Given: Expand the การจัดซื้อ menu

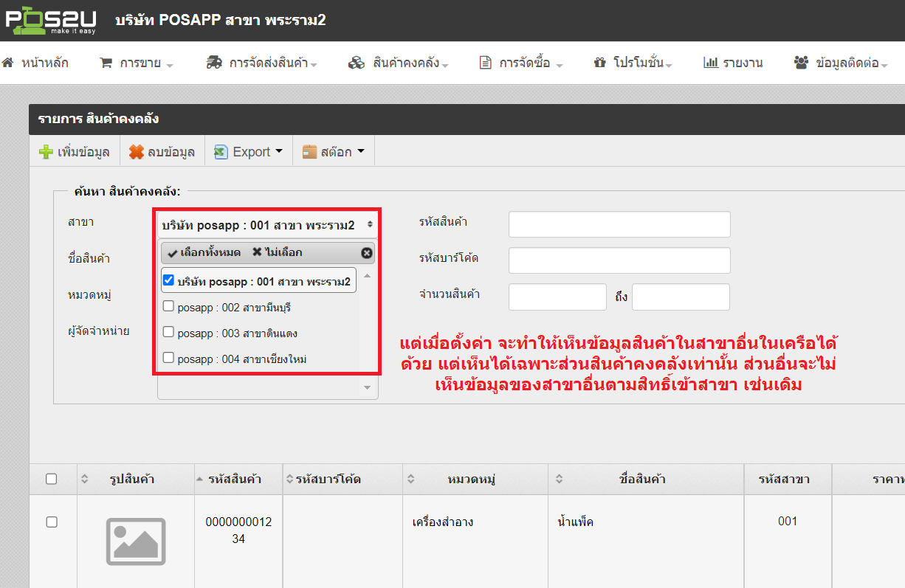Looking at the screenshot, I should pyautogui.click(x=521, y=63).
